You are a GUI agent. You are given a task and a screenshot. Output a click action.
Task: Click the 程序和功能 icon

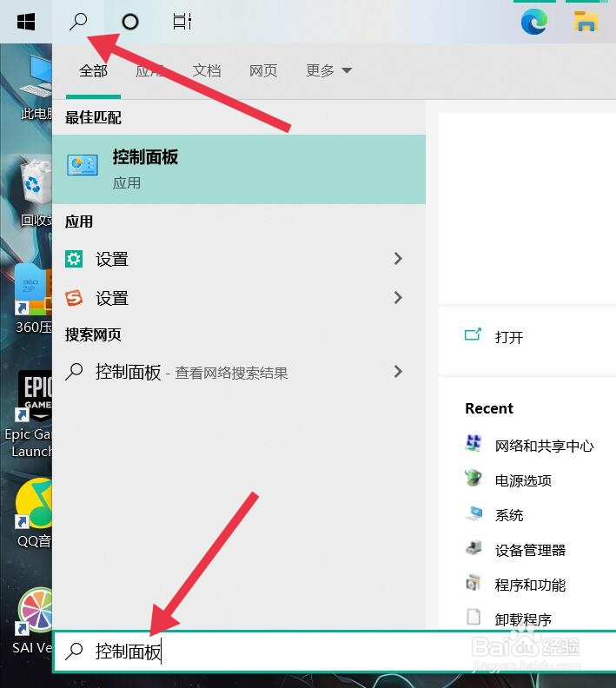(x=474, y=582)
